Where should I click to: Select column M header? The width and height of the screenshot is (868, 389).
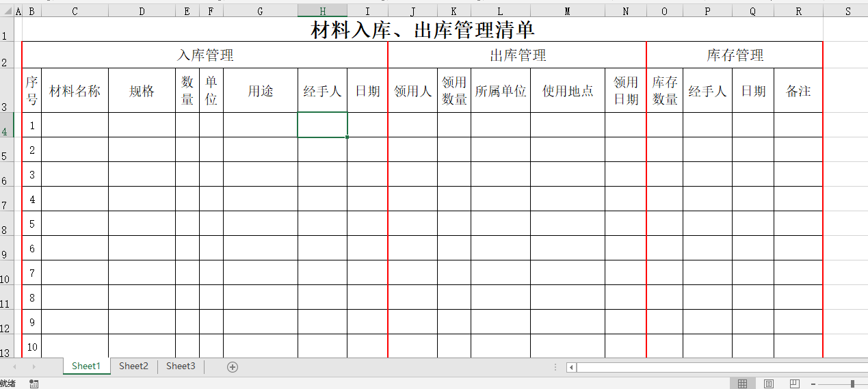click(x=568, y=11)
